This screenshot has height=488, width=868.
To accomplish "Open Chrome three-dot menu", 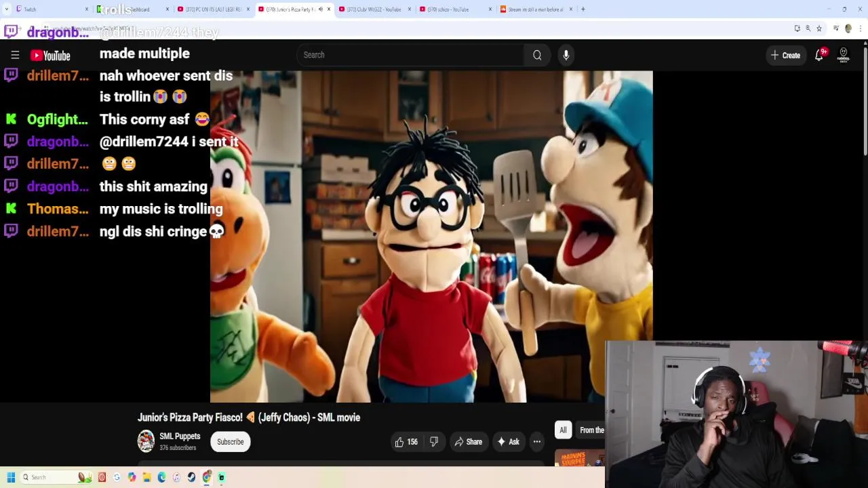I will coord(861,28).
